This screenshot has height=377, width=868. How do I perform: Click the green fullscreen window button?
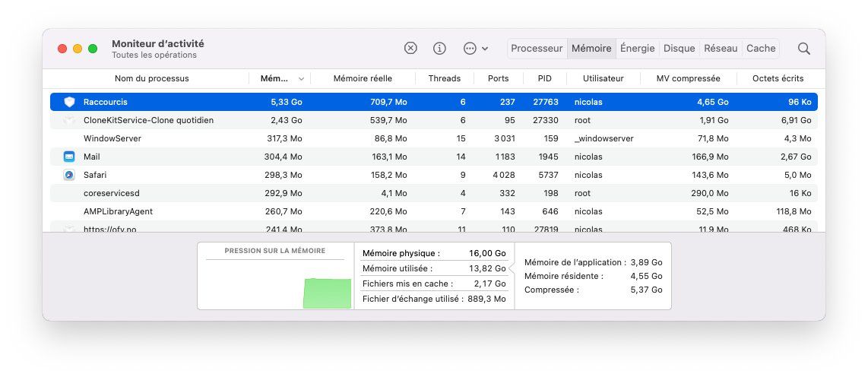click(x=93, y=49)
